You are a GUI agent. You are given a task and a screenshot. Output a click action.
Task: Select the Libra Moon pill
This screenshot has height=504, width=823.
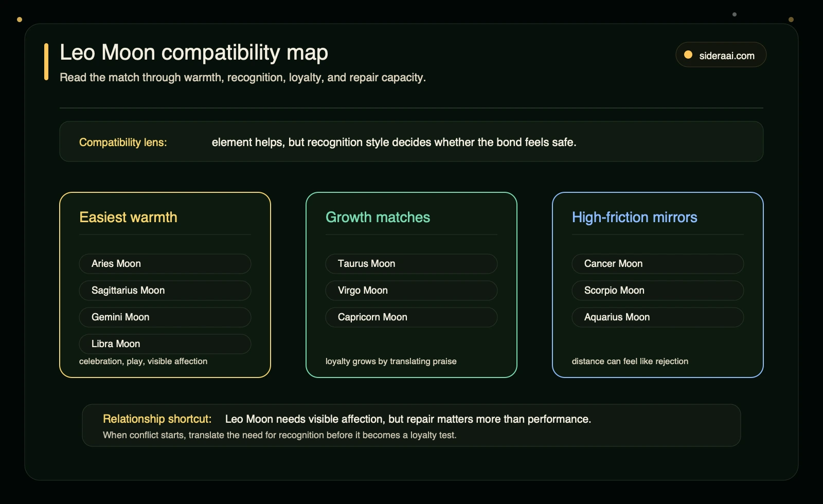point(165,344)
